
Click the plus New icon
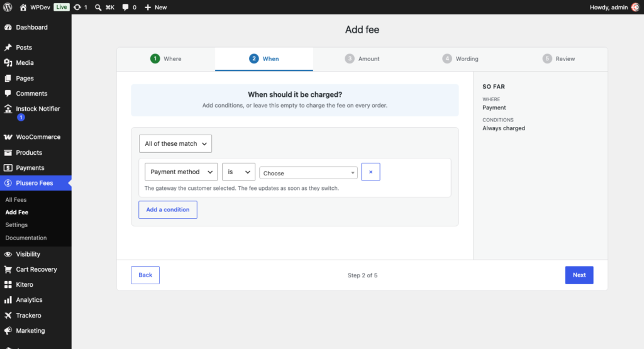tap(148, 8)
